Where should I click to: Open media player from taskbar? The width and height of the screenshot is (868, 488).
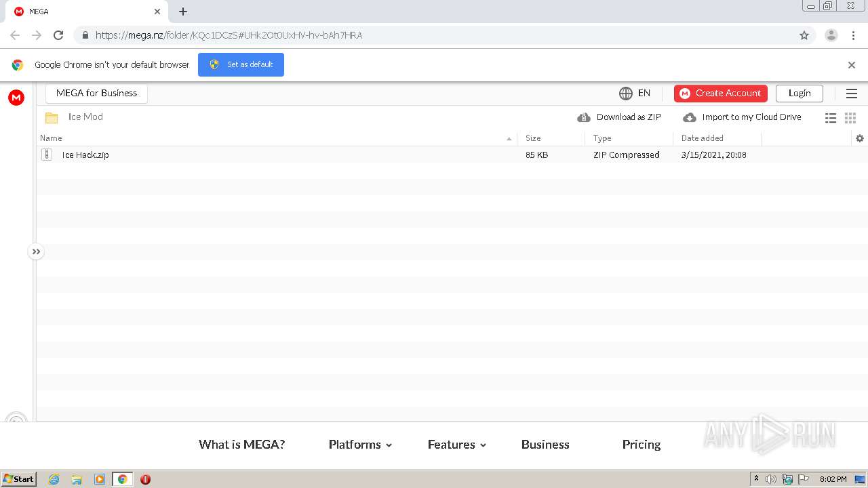pos(100,479)
